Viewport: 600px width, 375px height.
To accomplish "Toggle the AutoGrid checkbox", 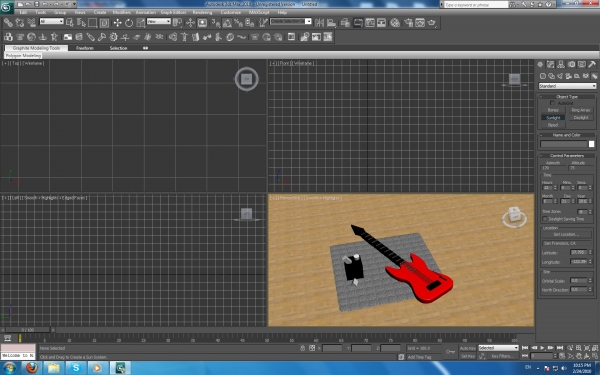I will [x=552, y=103].
